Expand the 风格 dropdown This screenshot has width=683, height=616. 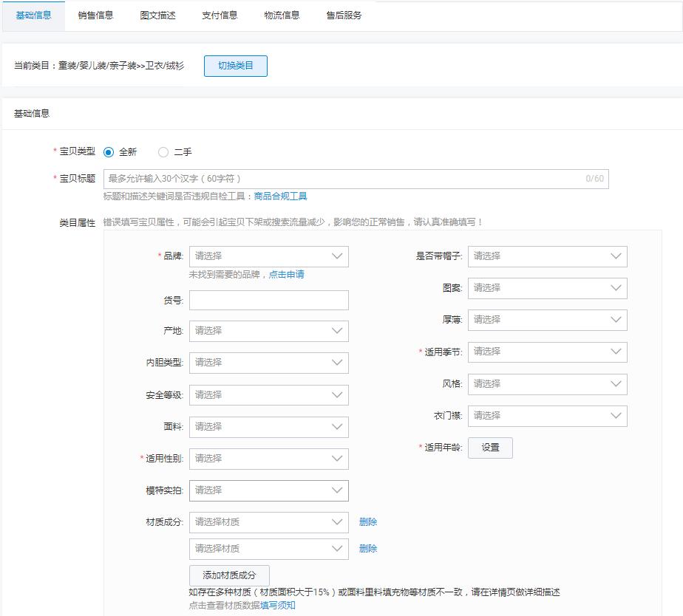pos(548,384)
